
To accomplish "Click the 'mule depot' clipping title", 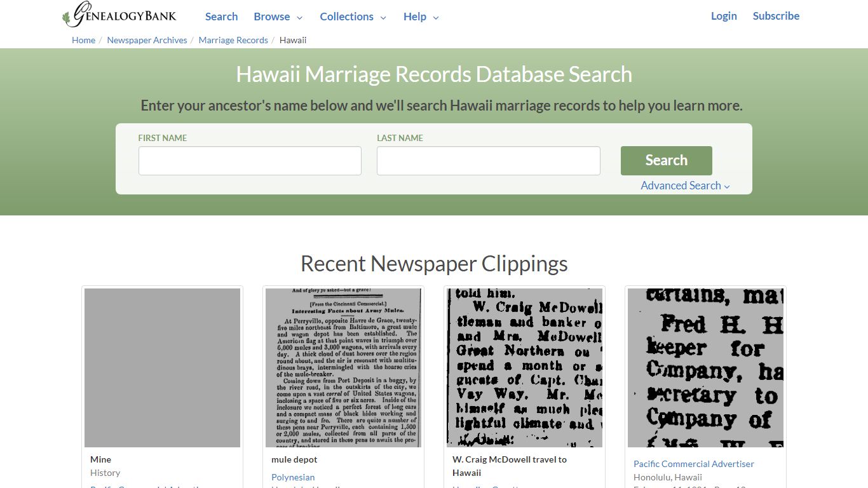I will point(294,459).
